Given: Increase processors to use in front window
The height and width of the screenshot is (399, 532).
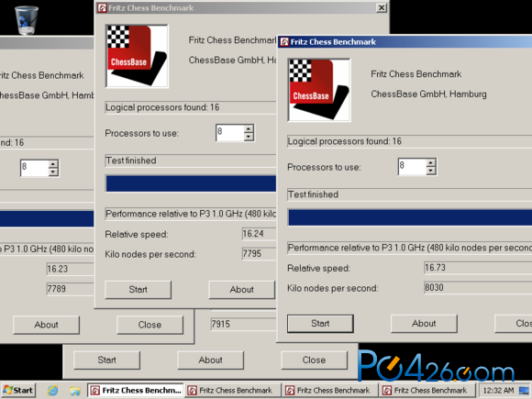Looking at the screenshot, I should coord(430,162).
